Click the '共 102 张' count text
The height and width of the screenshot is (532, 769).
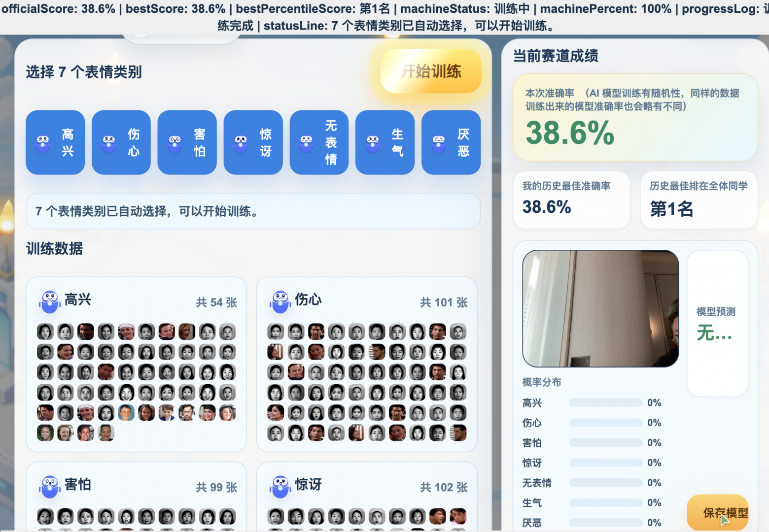point(444,487)
